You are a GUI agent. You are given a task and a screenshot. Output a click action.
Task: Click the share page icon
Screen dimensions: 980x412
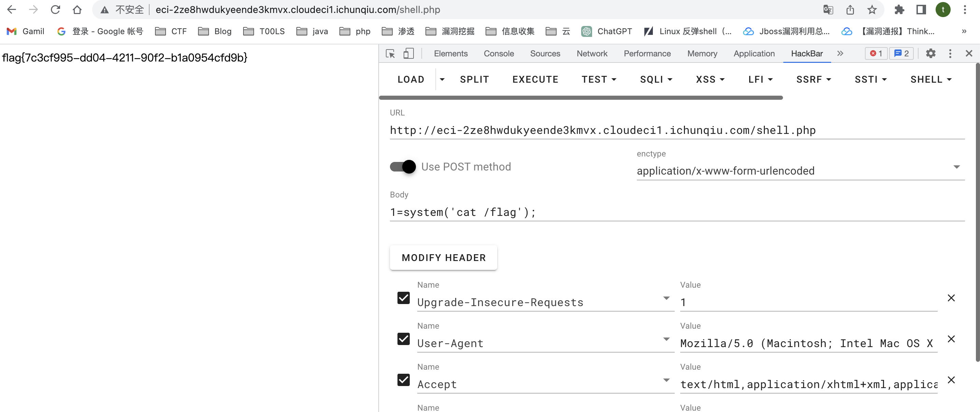pos(850,10)
